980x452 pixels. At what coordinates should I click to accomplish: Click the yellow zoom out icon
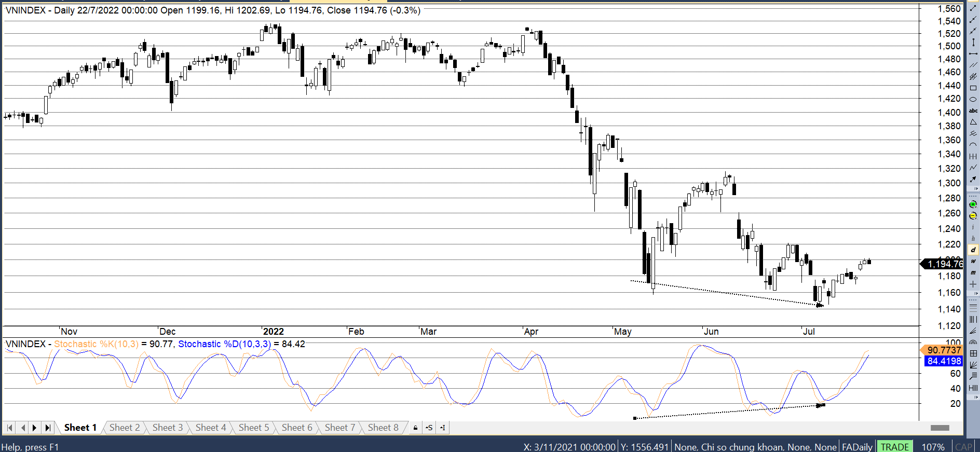point(973,216)
